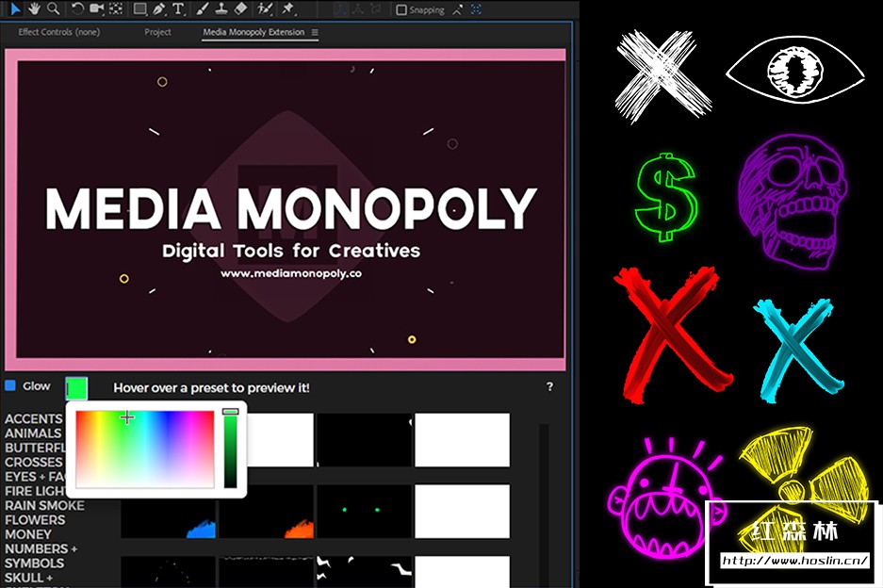Open the Media Monopoly Extension panel menu
Image resolution: width=883 pixels, height=588 pixels.
(315, 33)
